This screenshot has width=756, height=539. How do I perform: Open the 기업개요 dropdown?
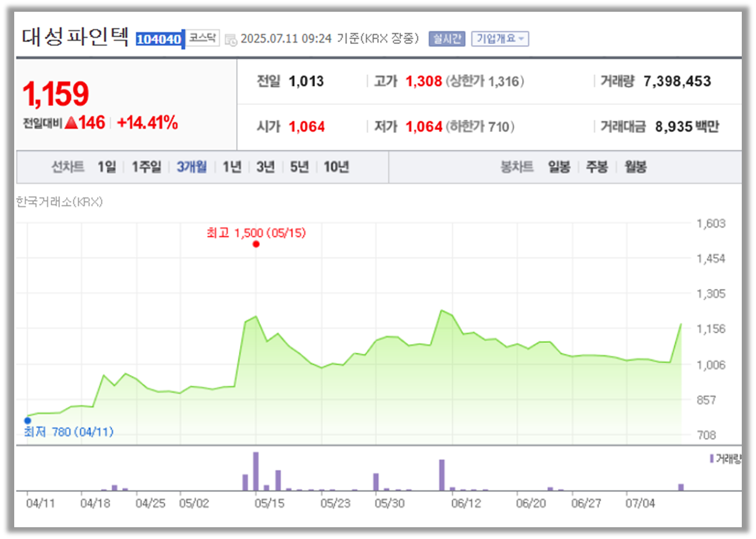500,39
